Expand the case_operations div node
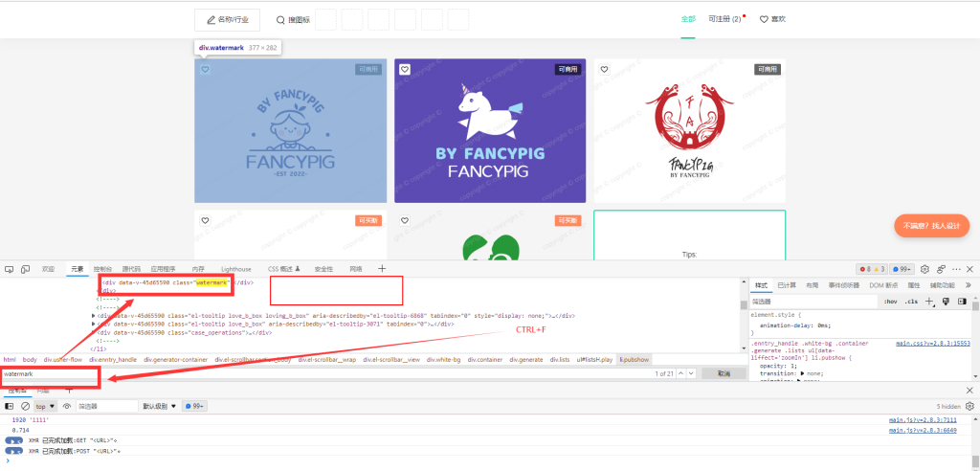The image size is (980, 471). [94, 333]
